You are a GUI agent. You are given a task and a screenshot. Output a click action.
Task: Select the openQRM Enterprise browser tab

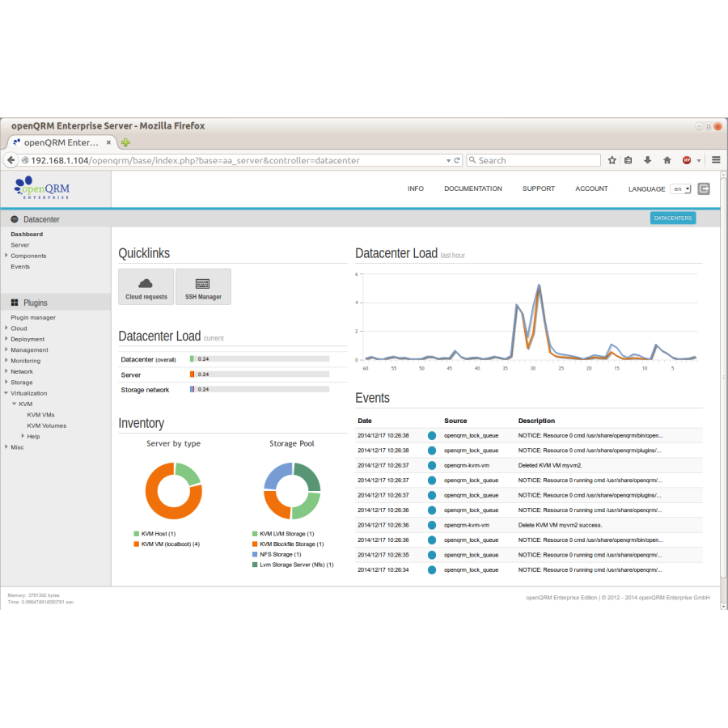[62, 142]
